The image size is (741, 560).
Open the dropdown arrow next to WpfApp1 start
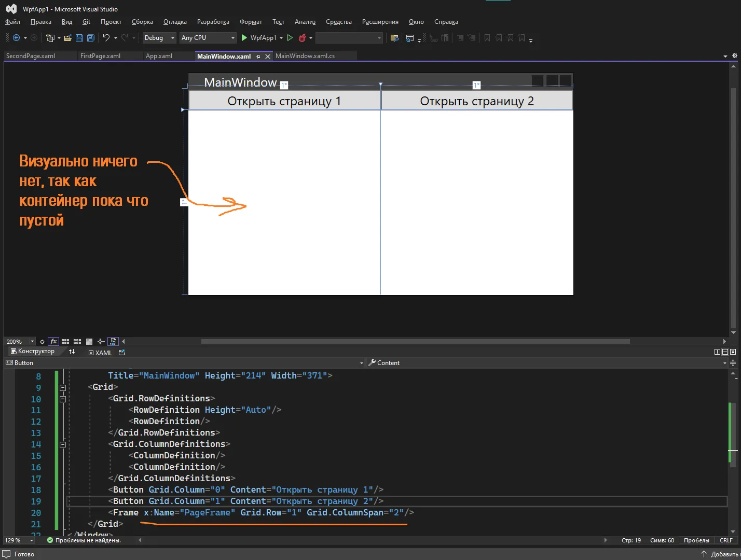[281, 38]
